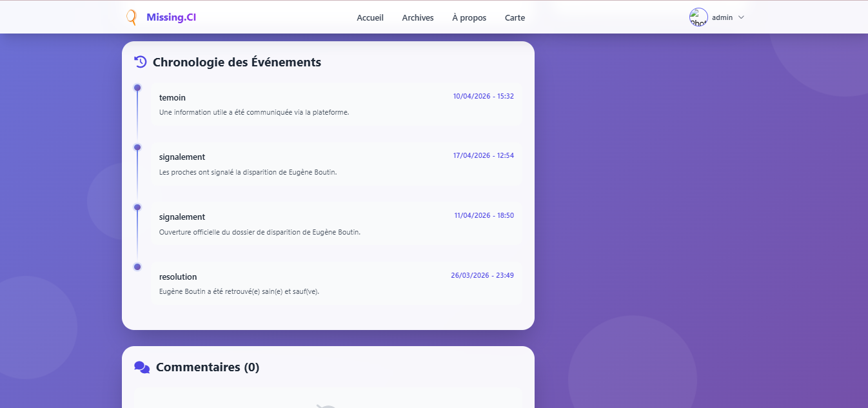Open the Archives menu item
Image resolution: width=868 pixels, height=408 pixels.
point(418,17)
